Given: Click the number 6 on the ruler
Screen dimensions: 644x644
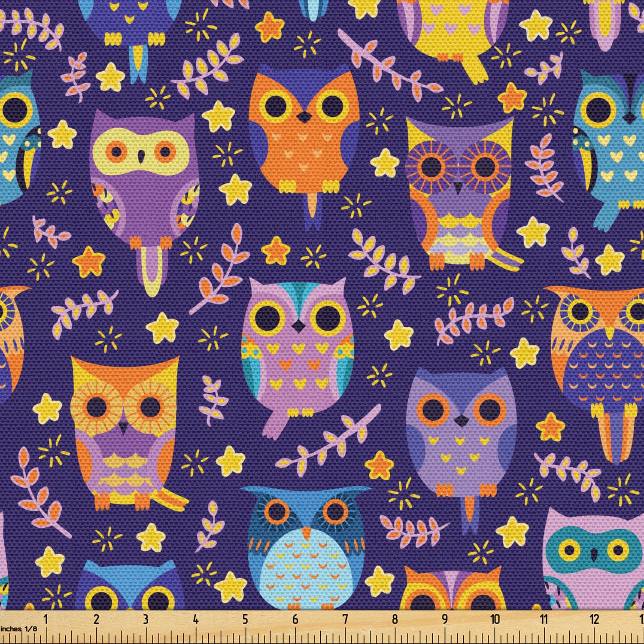Looking at the screenshot, I should (x=295, y=619).
